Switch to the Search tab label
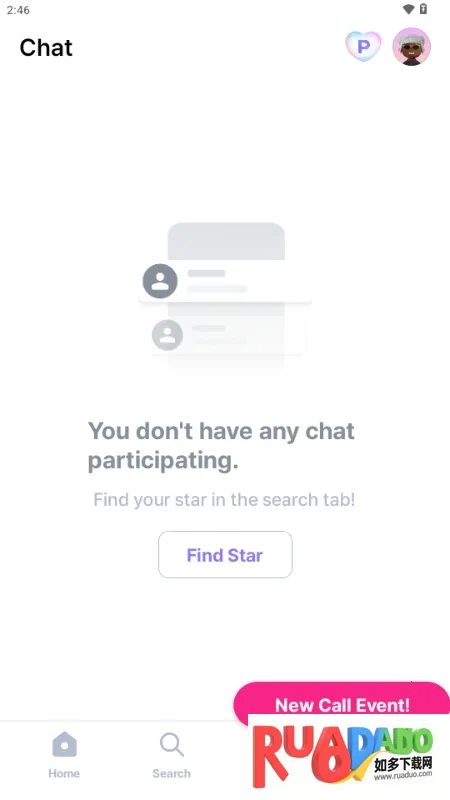This screenshot has height=800, width=450. click(171, 773)
